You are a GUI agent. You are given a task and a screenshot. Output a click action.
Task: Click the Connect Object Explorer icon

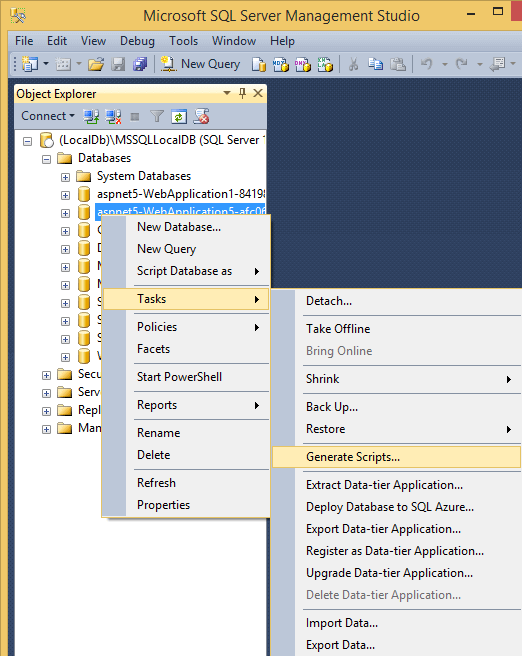click(91, 117)
